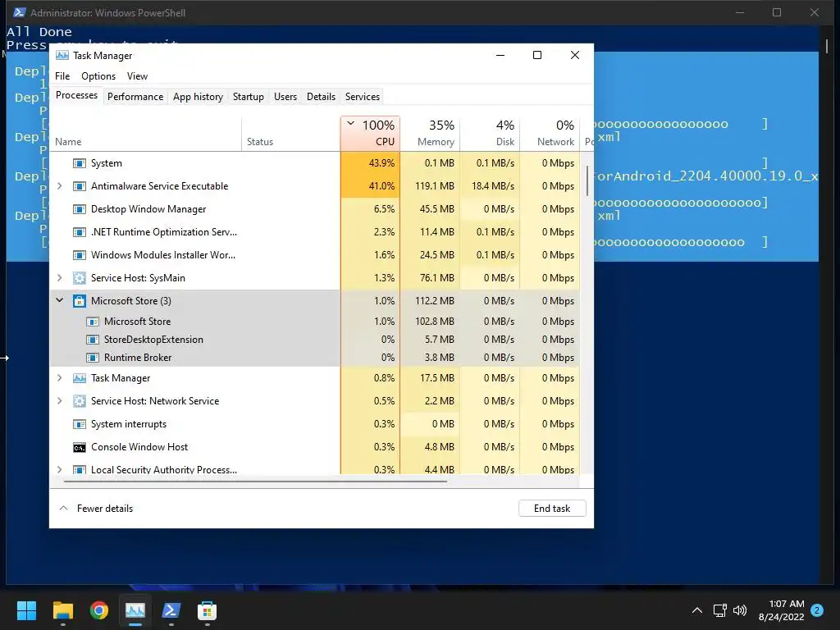Click the Task Manager taskbar icon

pos(135,610)
